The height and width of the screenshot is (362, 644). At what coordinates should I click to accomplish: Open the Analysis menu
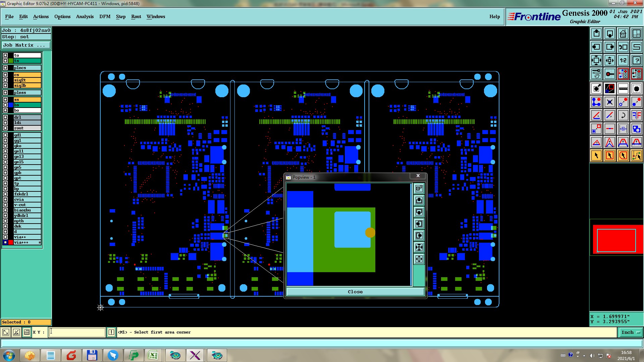coord(85,16)
